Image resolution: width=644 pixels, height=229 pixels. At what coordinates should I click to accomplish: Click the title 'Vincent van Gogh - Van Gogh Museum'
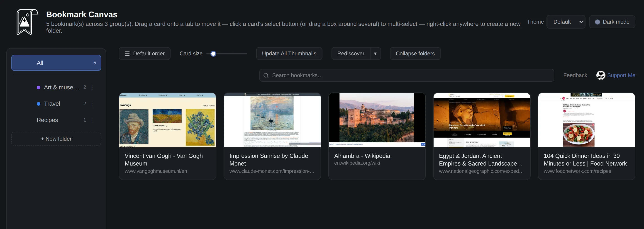point(164,159)
